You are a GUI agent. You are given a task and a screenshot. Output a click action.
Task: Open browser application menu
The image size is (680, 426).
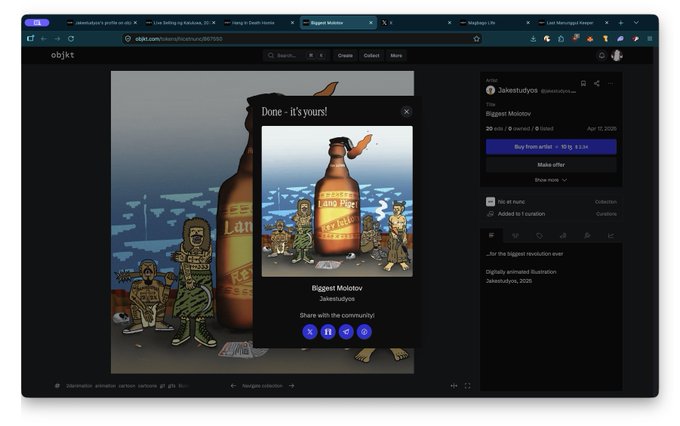click(650, 39)
